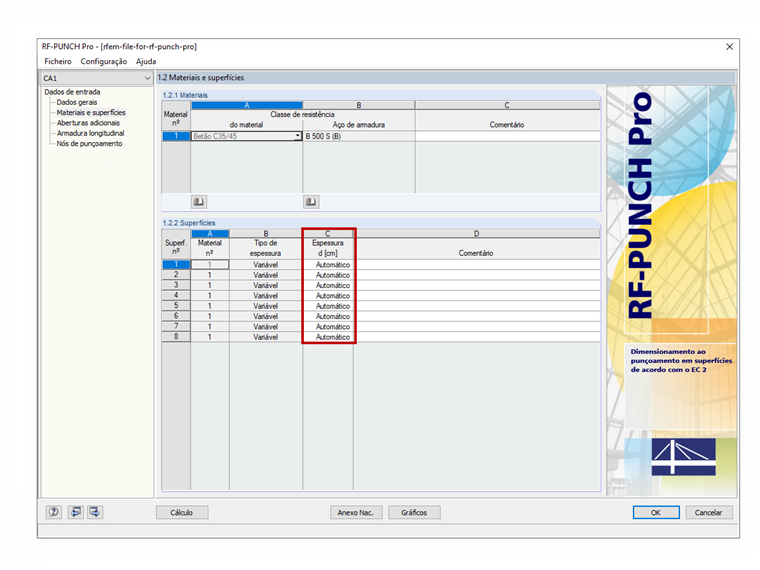Select surface row header 3
Viewport: 760px width, 570px height.
[176, 285]
